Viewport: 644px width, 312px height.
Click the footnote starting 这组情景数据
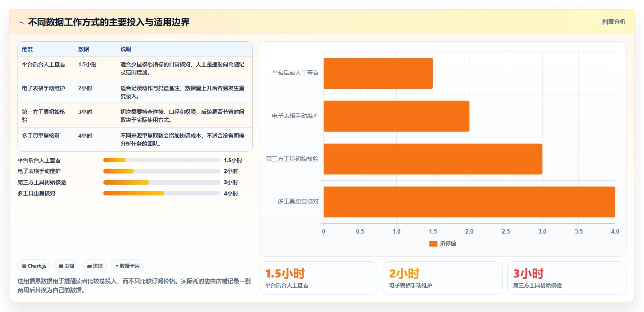[134, 286]
